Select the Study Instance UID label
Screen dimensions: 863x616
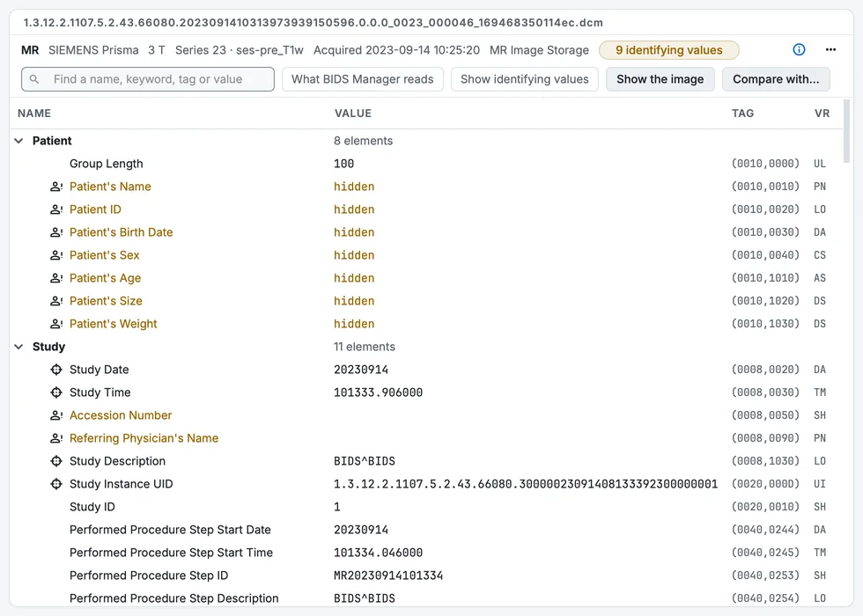[x=122, y=484]
